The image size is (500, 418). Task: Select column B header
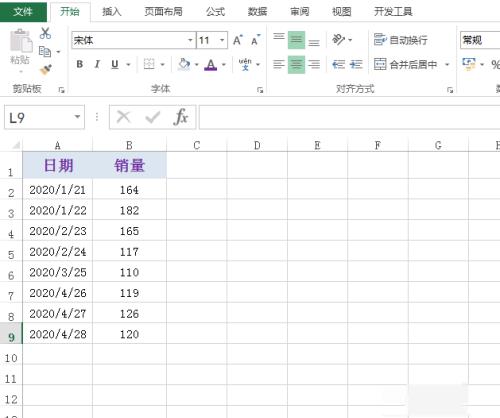(129, 145)
